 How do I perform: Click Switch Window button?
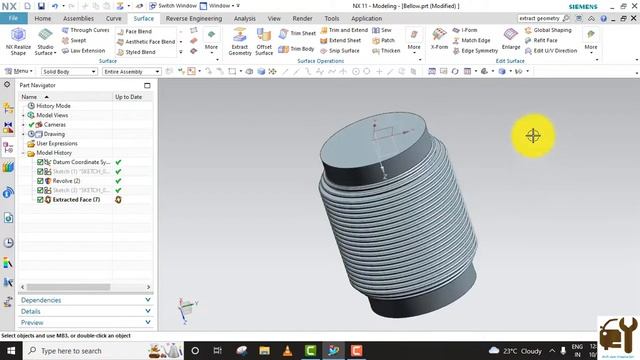pos(172,6)
